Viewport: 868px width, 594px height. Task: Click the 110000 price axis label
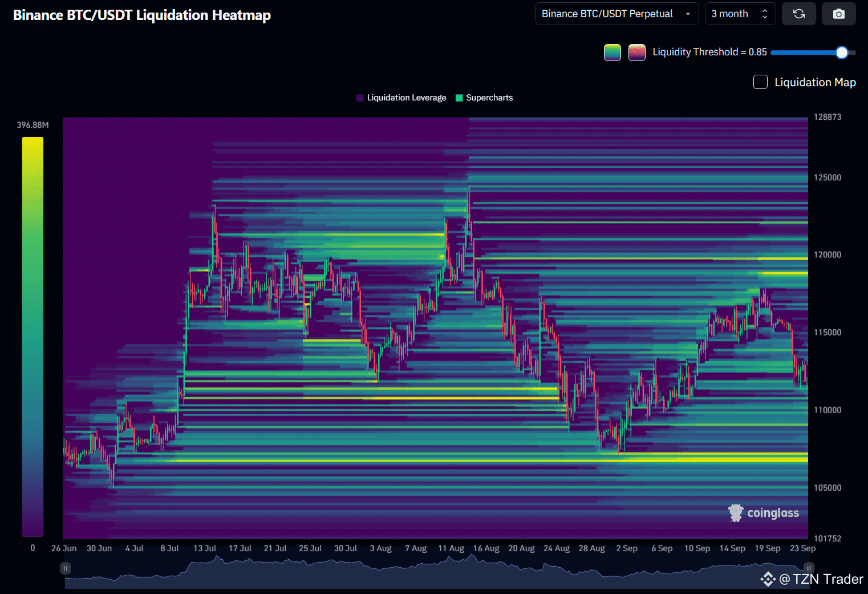[828, 410]
